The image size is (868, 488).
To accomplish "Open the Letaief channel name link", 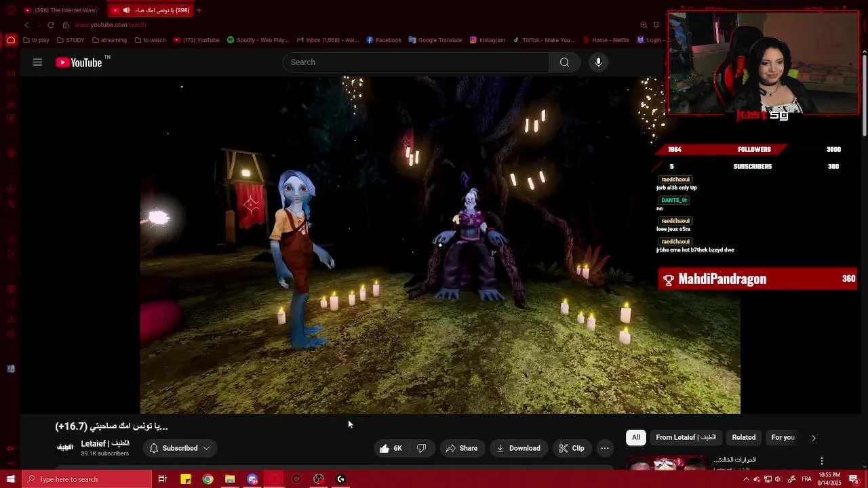I will pos(105,443).
